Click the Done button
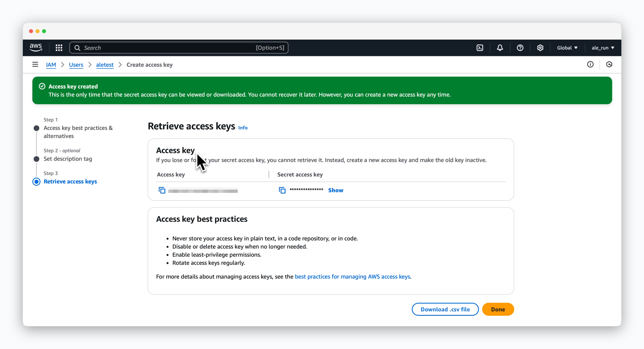 tap(498, 309)
